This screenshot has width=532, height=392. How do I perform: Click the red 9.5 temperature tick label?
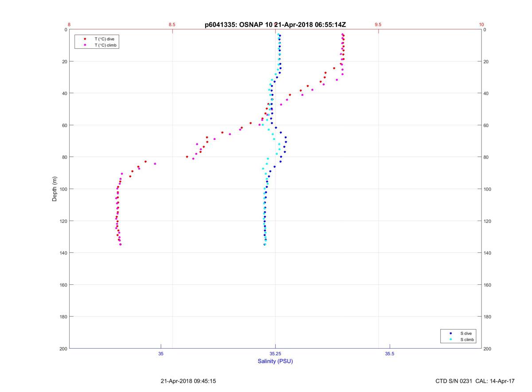(378, 25)
